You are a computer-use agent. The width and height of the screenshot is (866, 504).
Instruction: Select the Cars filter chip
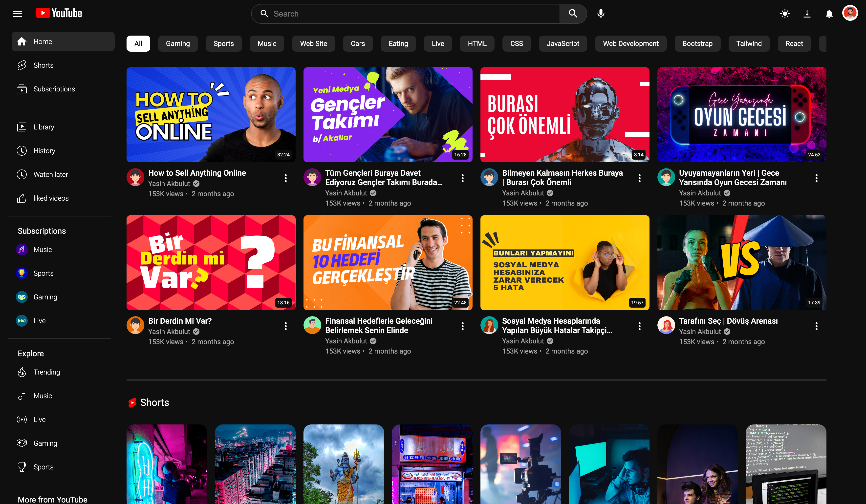click(x=358, y=44)
